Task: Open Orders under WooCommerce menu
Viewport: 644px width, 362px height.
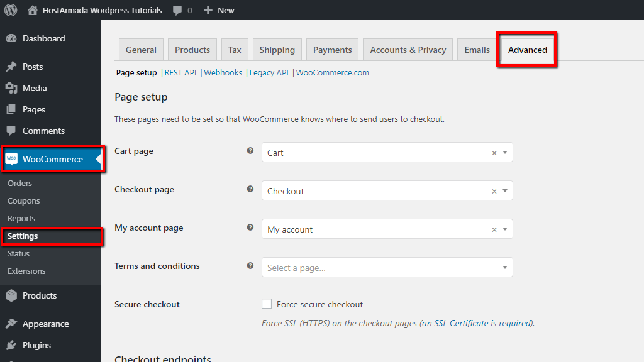Action: (x=19, y=184)
